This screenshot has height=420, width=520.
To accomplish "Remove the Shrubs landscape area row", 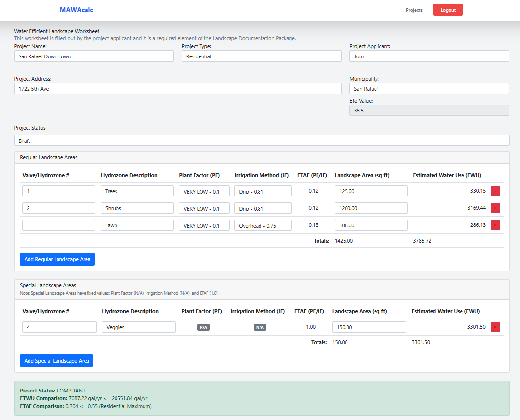I will [x=495, y=208].
